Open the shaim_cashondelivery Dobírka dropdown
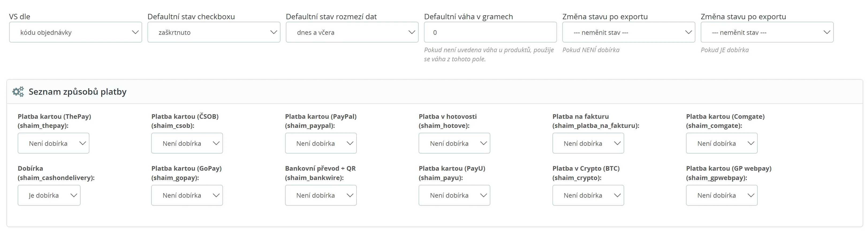The image size is (868, 237). tap(49, 195)
